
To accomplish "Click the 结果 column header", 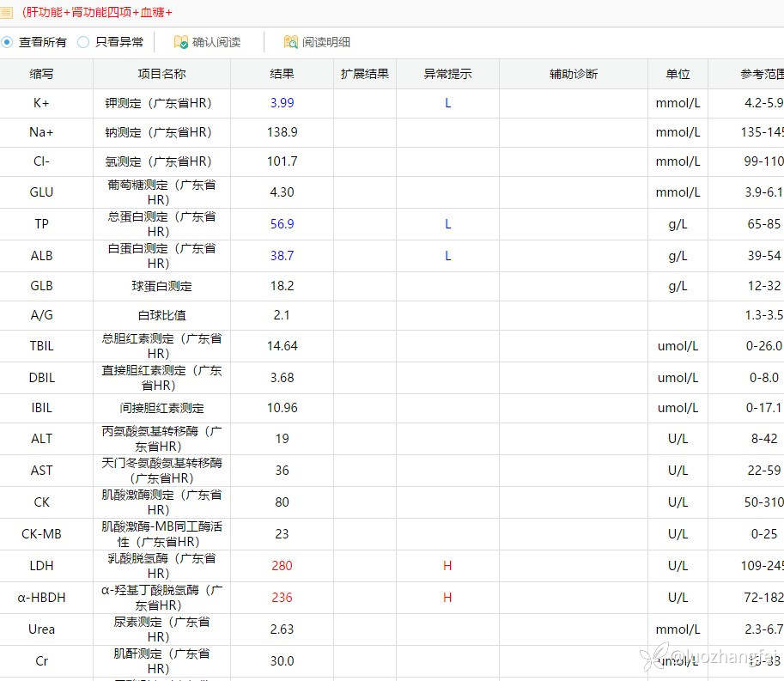I will coord(282,75).
